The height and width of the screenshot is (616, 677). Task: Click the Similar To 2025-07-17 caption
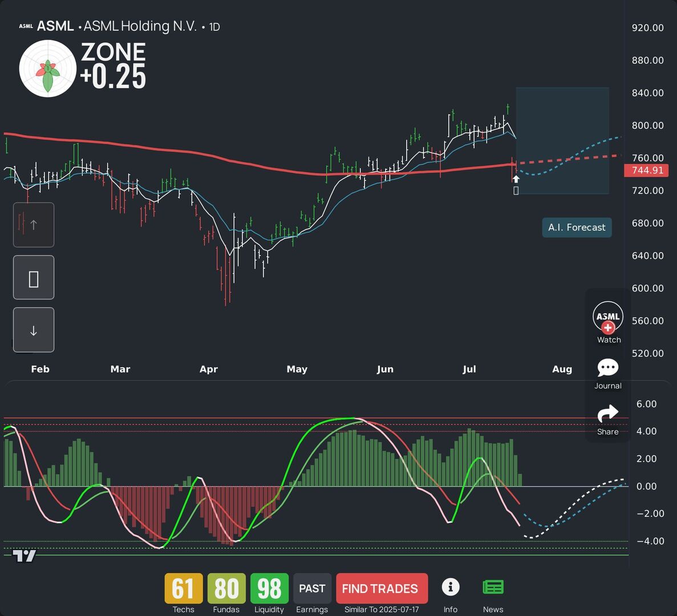382,610
